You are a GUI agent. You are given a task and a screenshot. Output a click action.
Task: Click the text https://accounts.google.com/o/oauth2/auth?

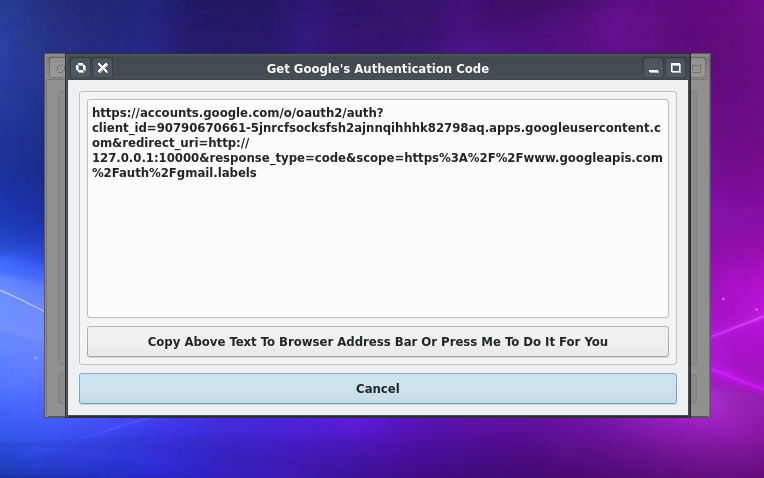238,113
